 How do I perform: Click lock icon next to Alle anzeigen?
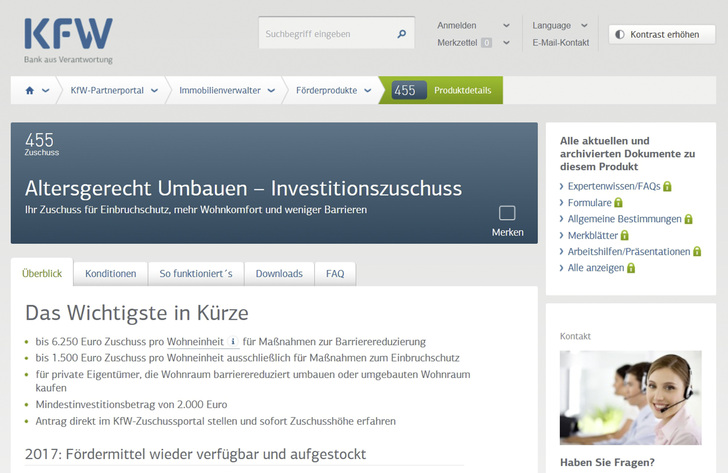(631, 268)
